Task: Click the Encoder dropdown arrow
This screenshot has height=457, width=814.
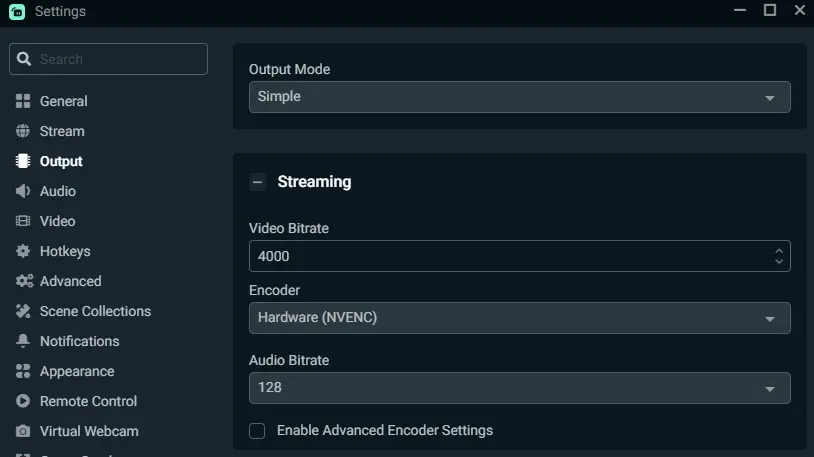Action: pos(770,319)
